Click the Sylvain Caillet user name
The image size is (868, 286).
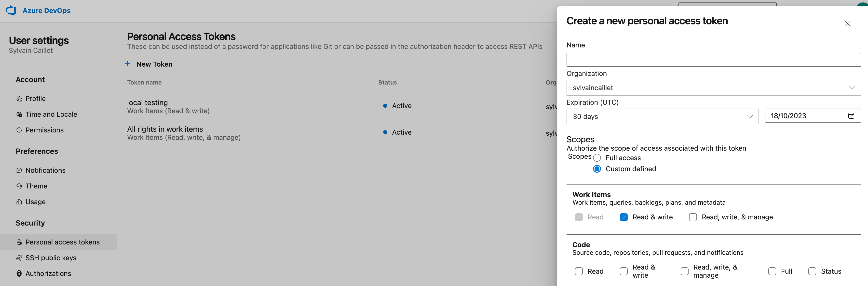31,51
